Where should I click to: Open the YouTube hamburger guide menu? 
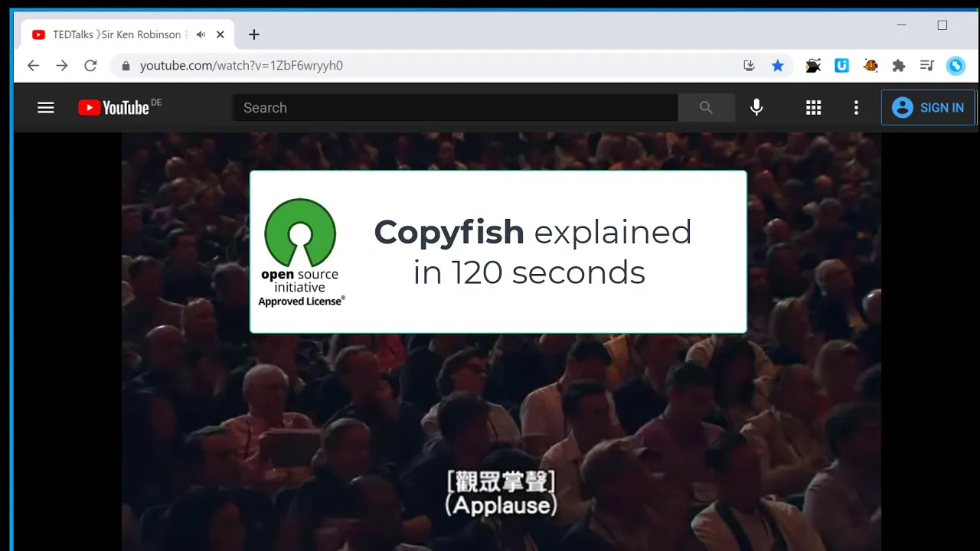[x=46, y=108]
